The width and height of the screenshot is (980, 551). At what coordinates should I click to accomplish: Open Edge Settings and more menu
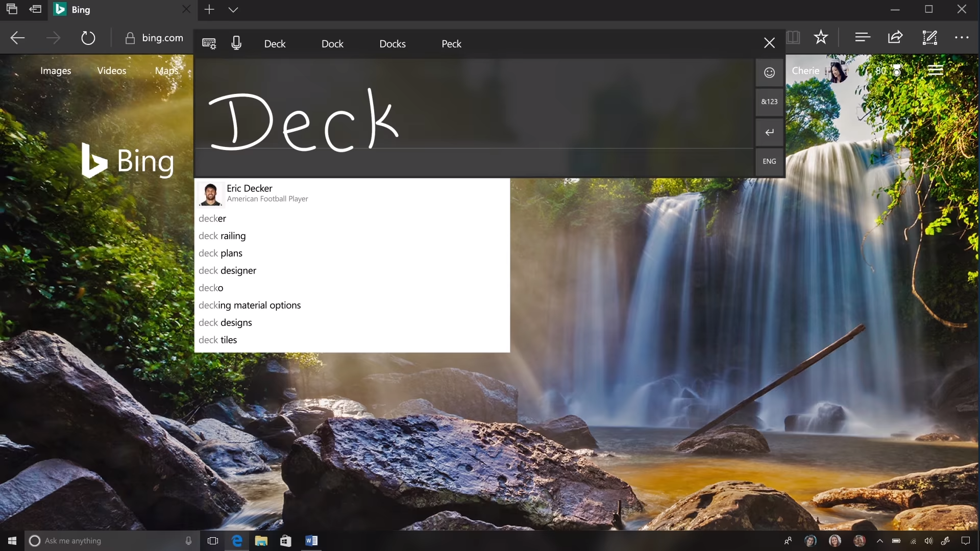pyautogui.click(x=962, y=37)
